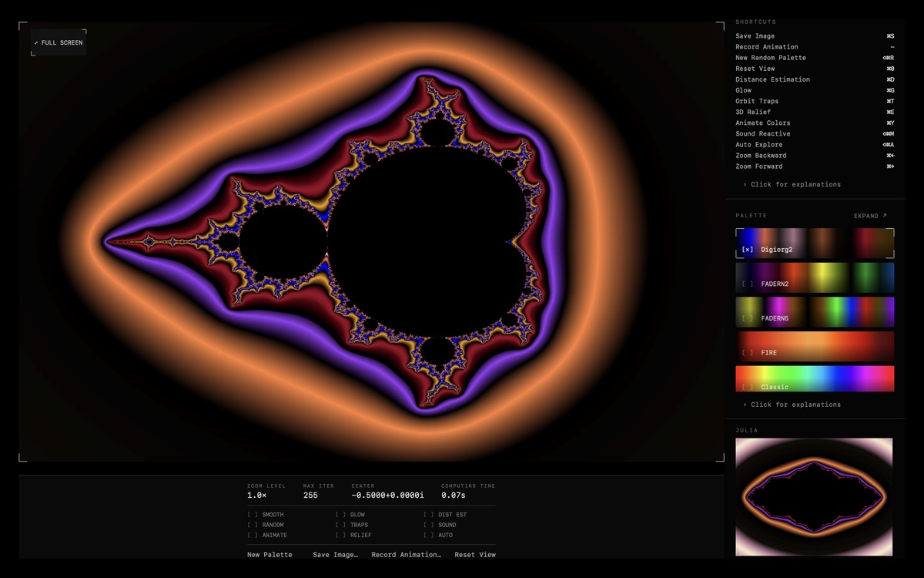924x578 pixels.
Task: Open shortcuts Click for explanations
Action: click(x=792, y=185)
